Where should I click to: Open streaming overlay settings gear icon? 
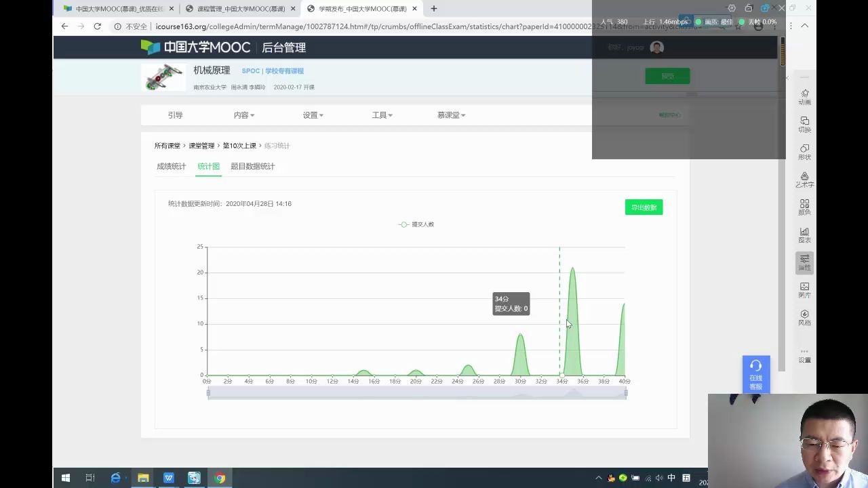coord(731,8)
